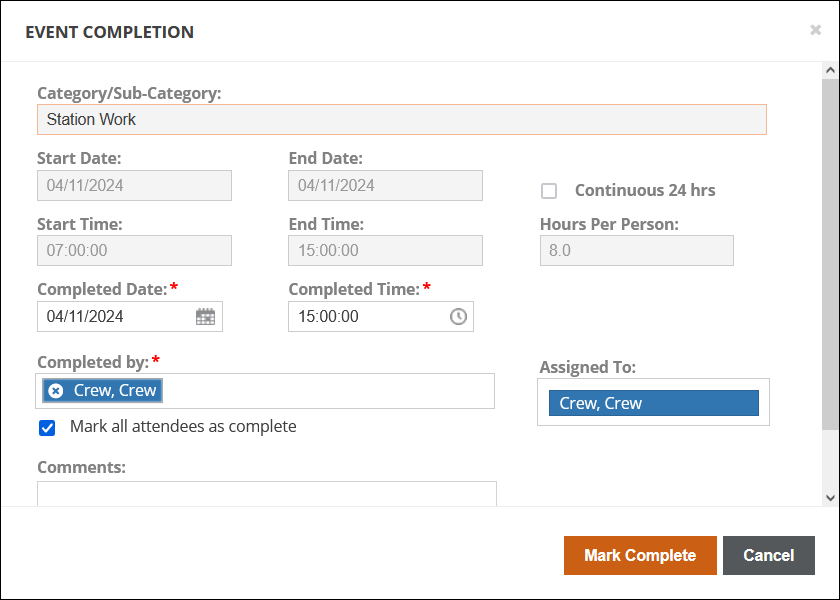
Task: Click the disabled Start Date field
Action: coord(134,186)
